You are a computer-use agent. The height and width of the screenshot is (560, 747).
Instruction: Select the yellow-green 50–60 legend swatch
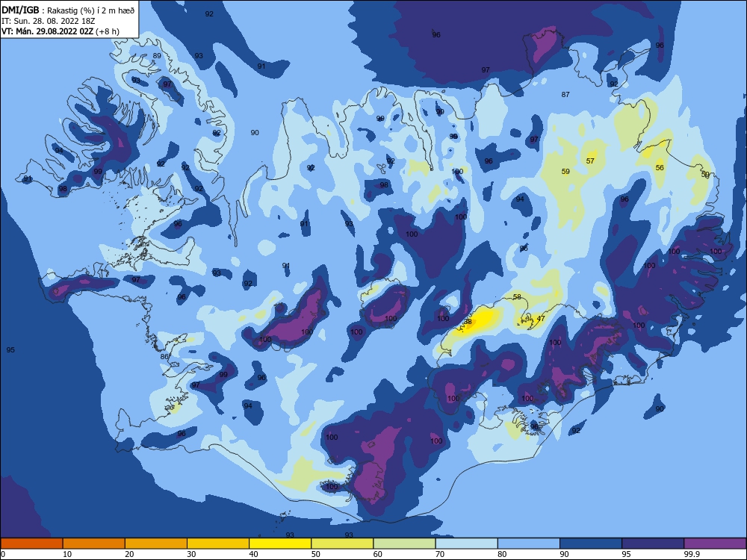(343, 544)
